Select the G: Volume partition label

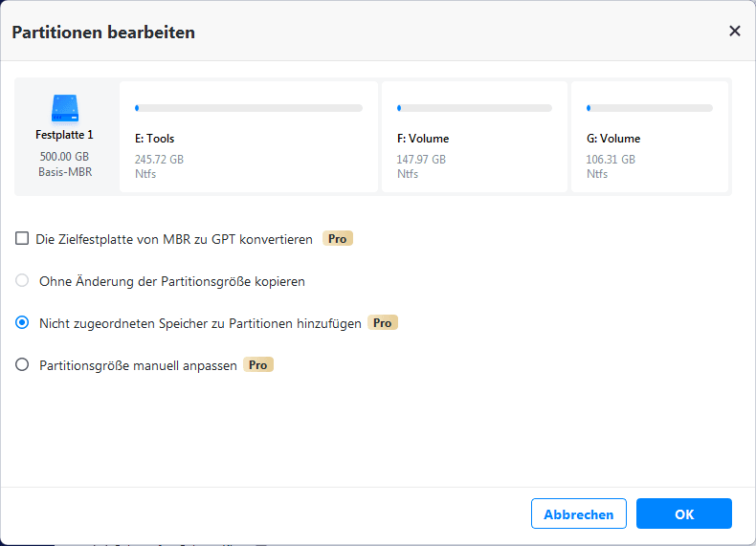tap(613, 139)
